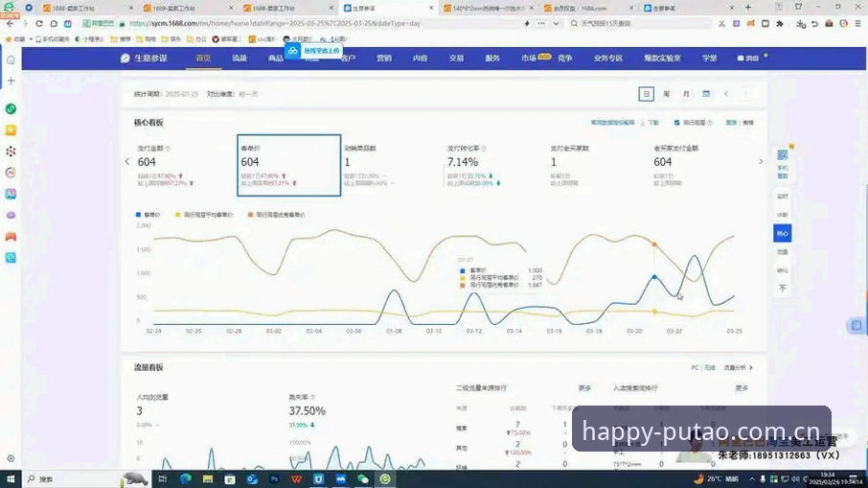868x488 pixels.
Task: Select the 支付老买家数 metric card
Action: click(x=598, y=165)
